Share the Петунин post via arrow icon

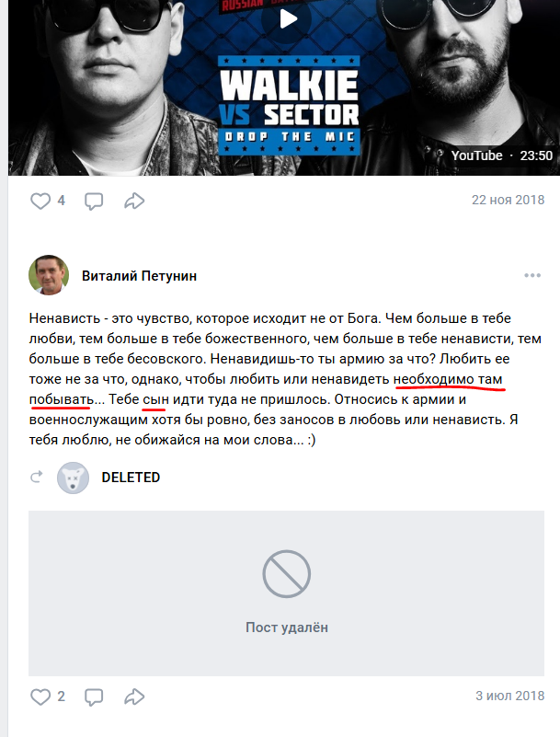(x=134, y=696)
